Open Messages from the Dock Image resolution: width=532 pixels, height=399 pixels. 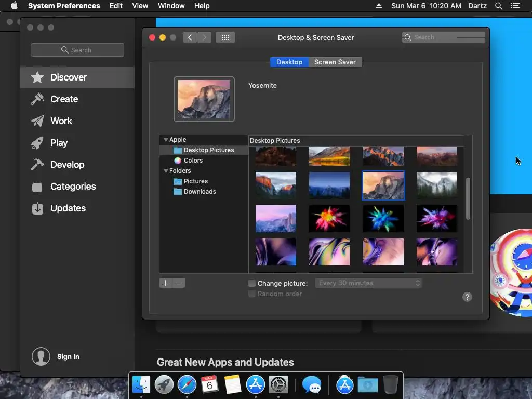tap(312, 385)
